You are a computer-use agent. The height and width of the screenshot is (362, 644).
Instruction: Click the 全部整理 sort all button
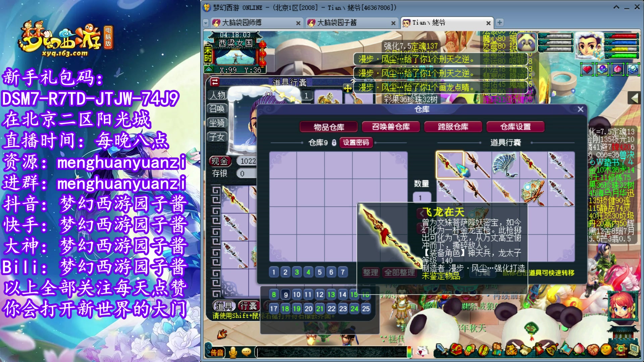400,273
